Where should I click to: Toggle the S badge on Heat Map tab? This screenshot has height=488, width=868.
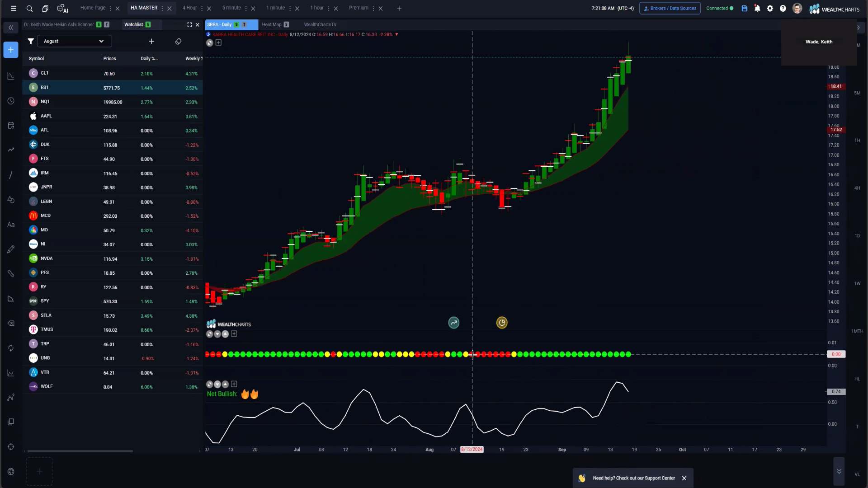click(286, 25)
